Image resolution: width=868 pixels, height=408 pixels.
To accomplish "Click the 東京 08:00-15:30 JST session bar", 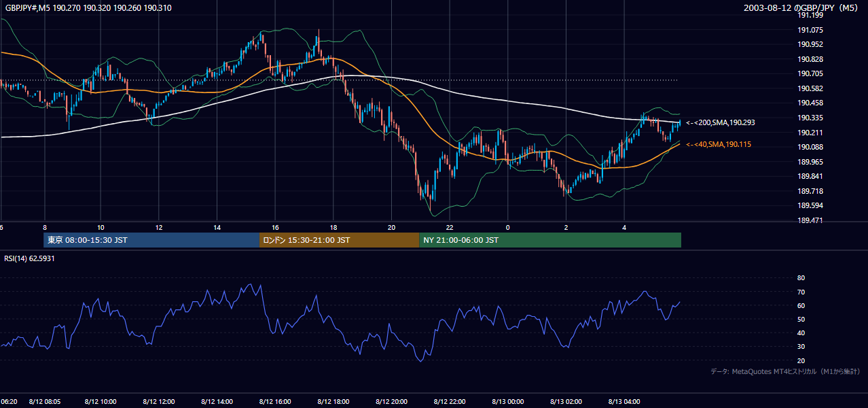I will (151, 240).
